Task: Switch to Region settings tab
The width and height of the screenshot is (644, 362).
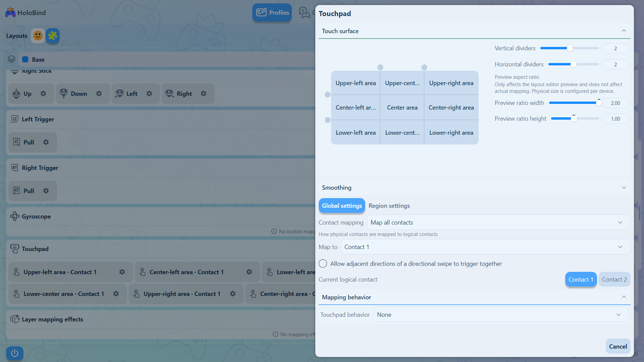Action: pyautogui.click(x=389, y=205)
